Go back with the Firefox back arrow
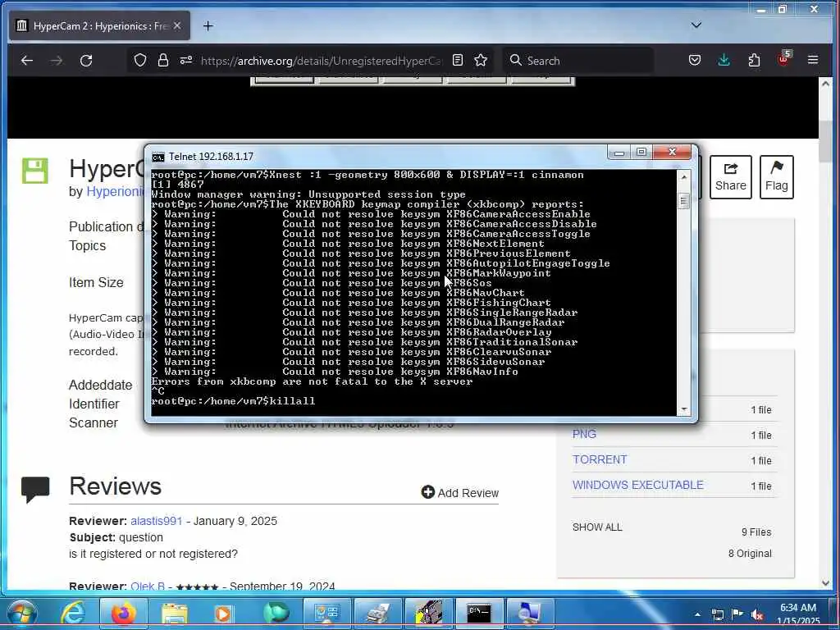The height and width of the screenshot is (630, 840). click(x=27, y=61)
